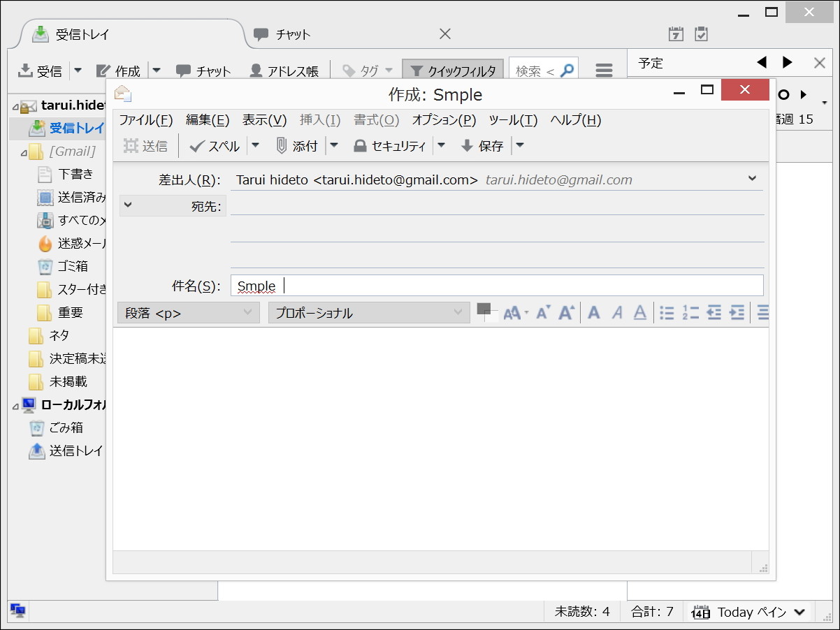Image resolution: width=840 pixels, height=630 pixels.
Task: Open the hamburger application menu
Action: coord(604,71)
